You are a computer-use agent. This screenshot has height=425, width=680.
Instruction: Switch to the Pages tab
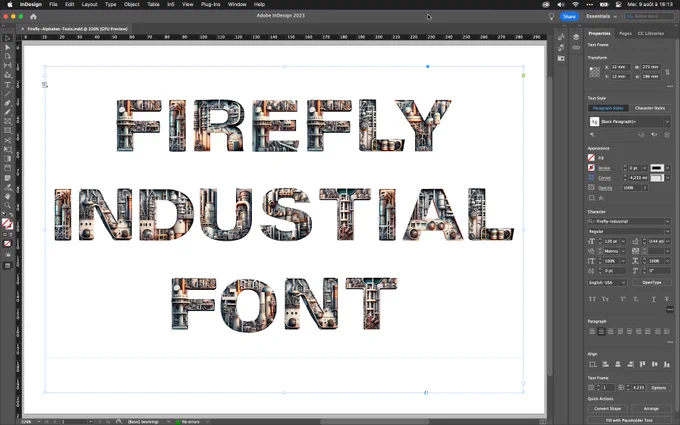pyautogui.click(x=625, y=33)
